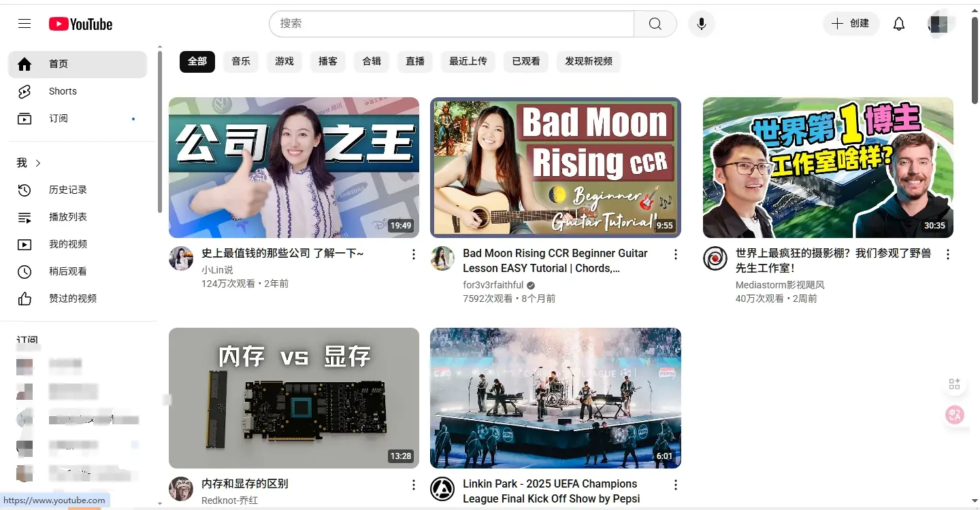The image size is (980, 510).
Task: Open more options for Mediastorm video
Action: [x=948, y=254]
